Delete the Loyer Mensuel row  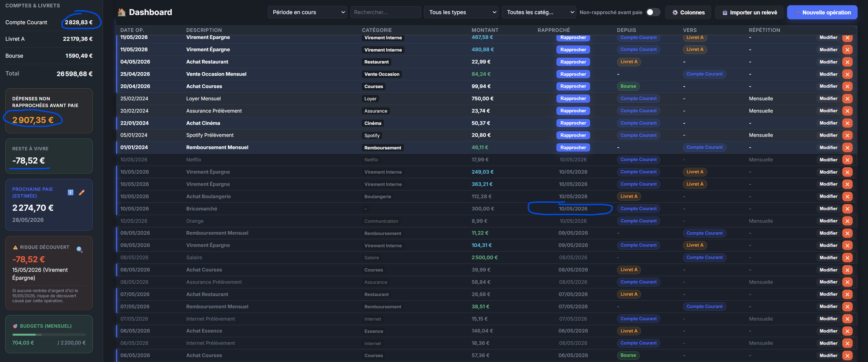[847, 98]
